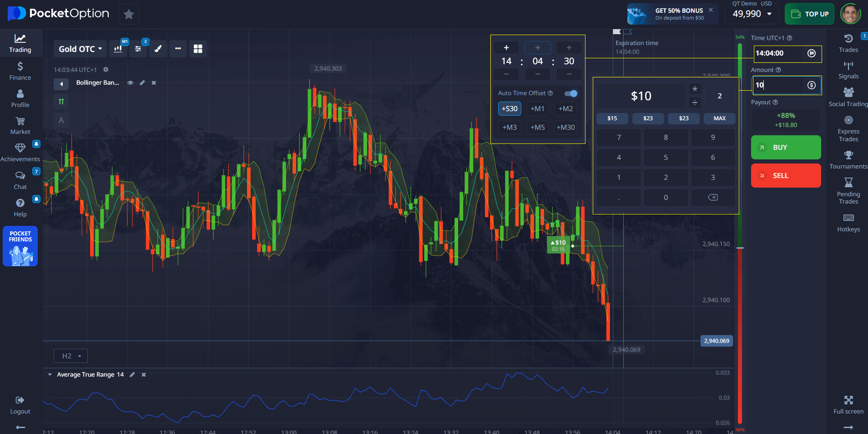868x434 pixels.
Task: Open the multi-chart grid layout icon
Action: [198, 49]
